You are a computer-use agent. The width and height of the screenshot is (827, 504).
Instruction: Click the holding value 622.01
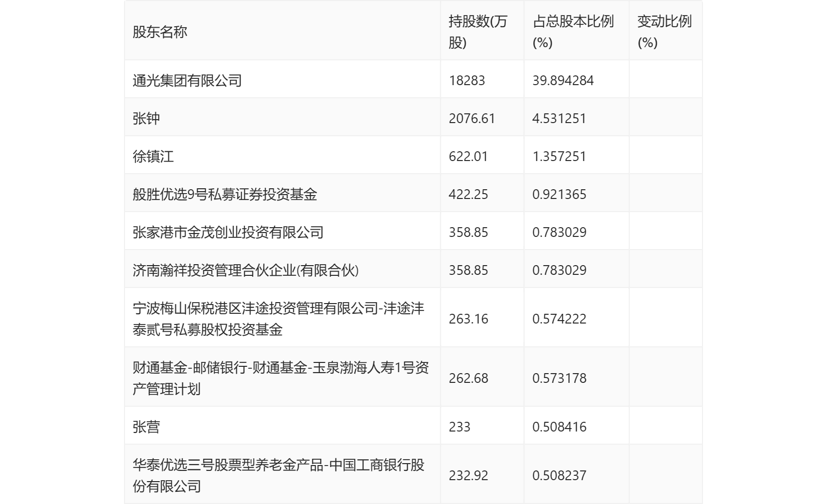tap(468, 156)
